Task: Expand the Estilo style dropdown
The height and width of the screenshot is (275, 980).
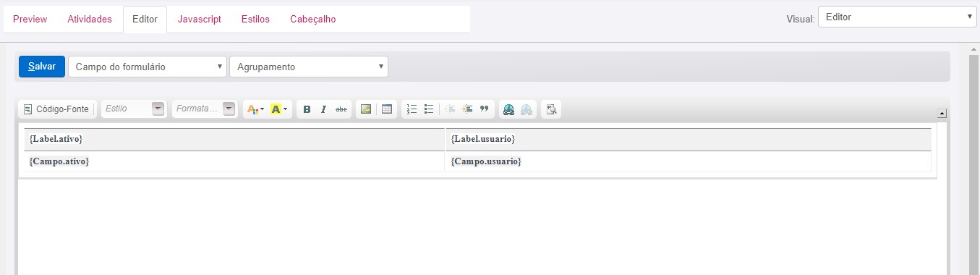Action: (134, 109)
